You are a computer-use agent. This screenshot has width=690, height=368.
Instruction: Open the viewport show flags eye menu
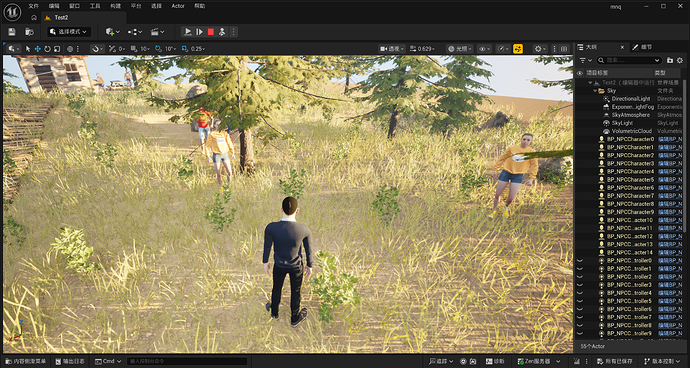pos(484,49)
